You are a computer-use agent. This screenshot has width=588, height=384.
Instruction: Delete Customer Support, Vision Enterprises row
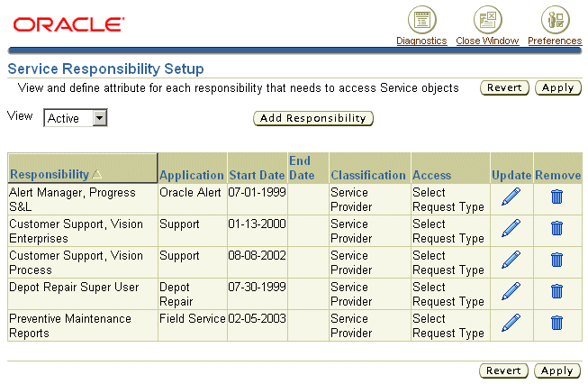(556, 228)
